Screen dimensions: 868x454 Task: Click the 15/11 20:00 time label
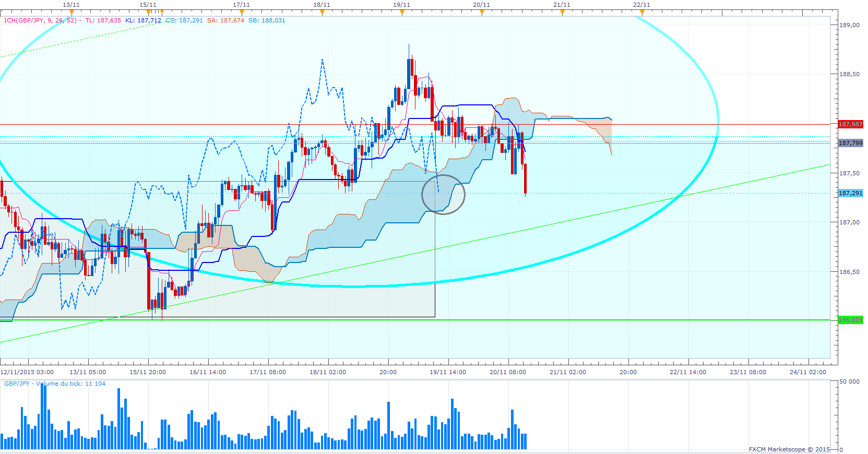click(148, 372)
